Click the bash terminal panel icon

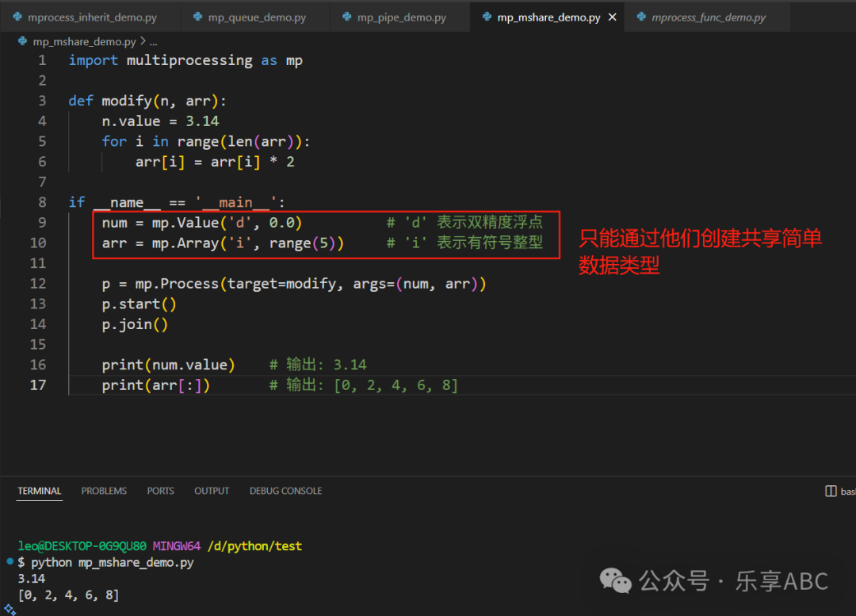click(831, 491)
